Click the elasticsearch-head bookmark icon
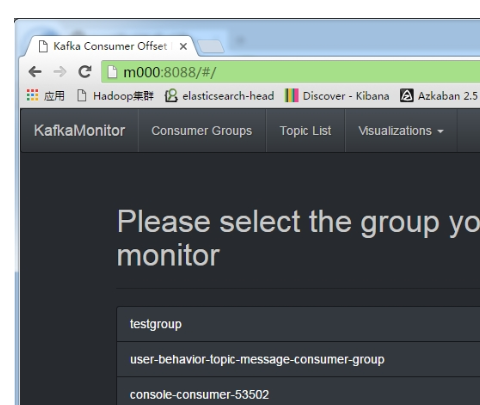 (171, 96)
